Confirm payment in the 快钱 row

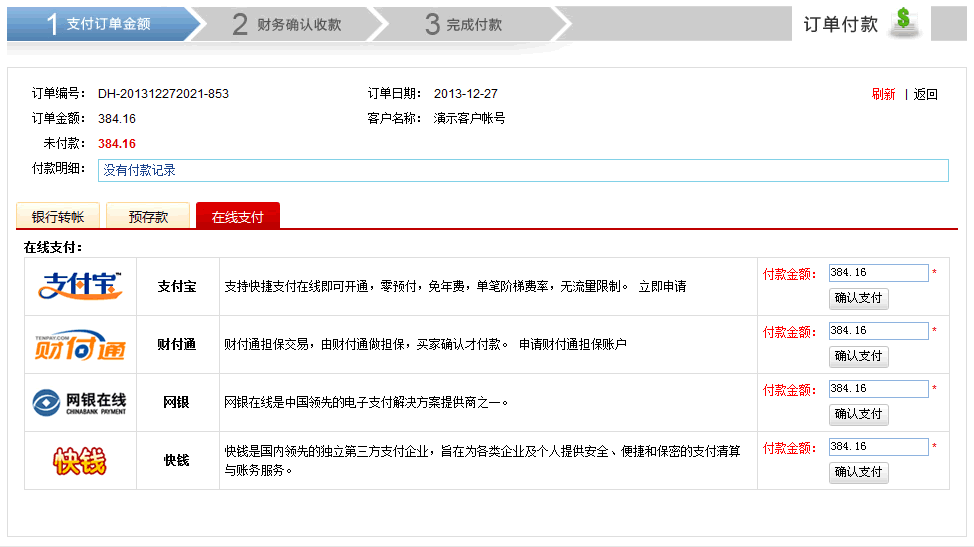pyautogui.click(x=858, y=472)
